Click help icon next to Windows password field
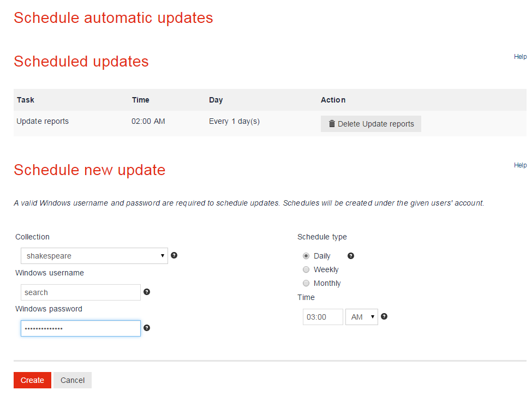The height and width of the screenshot is (396, 532). click(x=146, y=328)
